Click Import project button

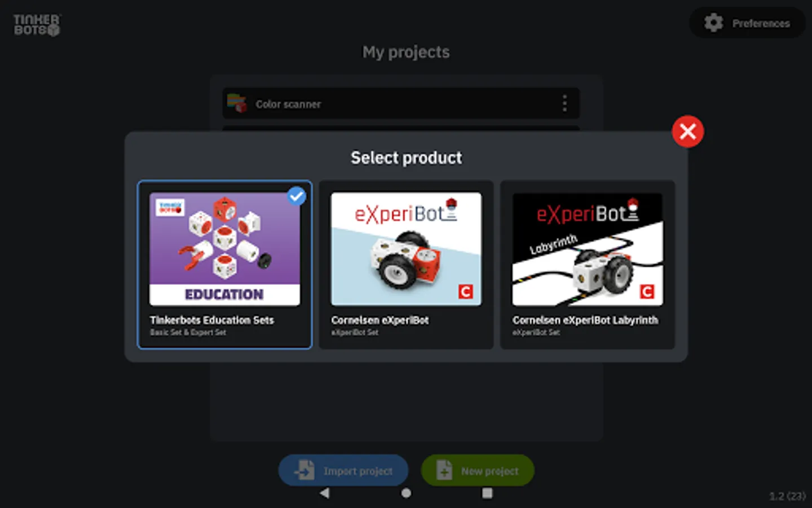click(343, 470)
